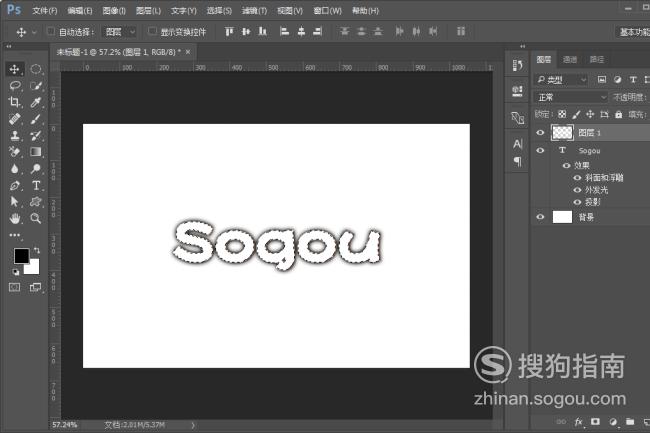
Task: Select the Eraser tool
Action: tap(15, 152)
